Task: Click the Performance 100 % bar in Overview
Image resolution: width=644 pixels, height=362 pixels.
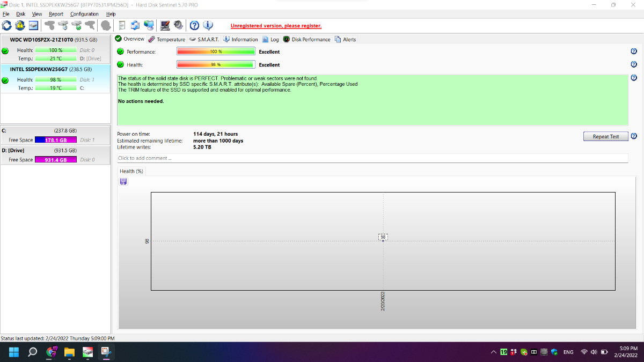Action: pyautogui.click(x=216, y=51)
